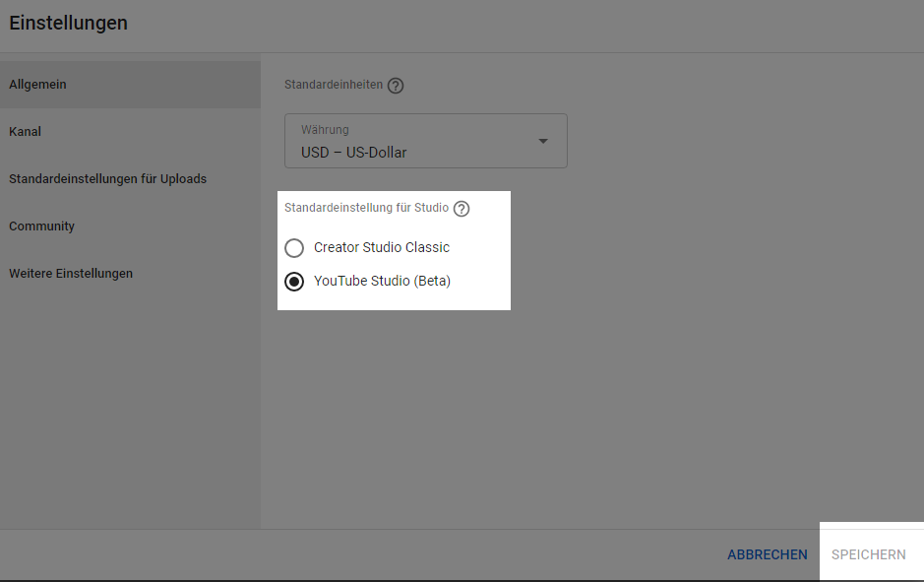The height and width of the screenshot is (582, 924).
Task: Click the 'Standardeinstellung für Studio' heading text
Action: pos(366,209)
